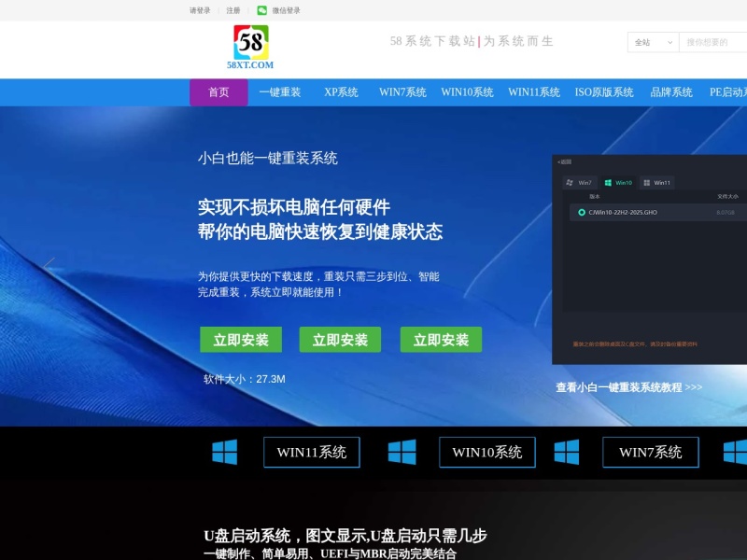This screenshot has height=560, width=747.
Task: Open 查看小白一键重装系统教程 tutorial link
Action: tap(628, 387)
